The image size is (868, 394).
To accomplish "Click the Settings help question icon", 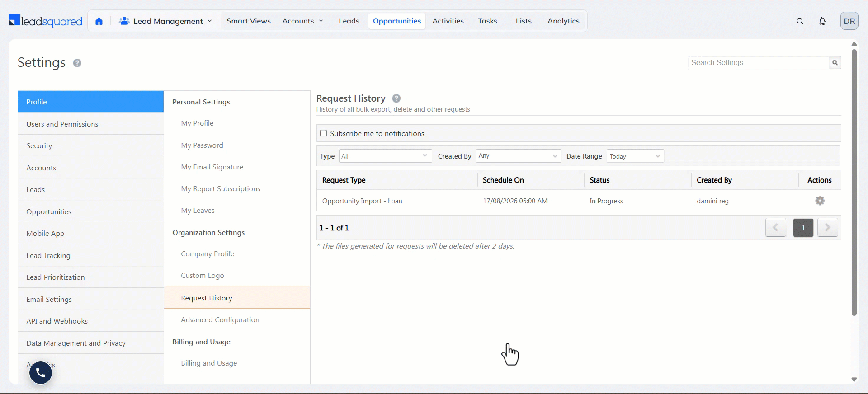I will click(77, 63).
